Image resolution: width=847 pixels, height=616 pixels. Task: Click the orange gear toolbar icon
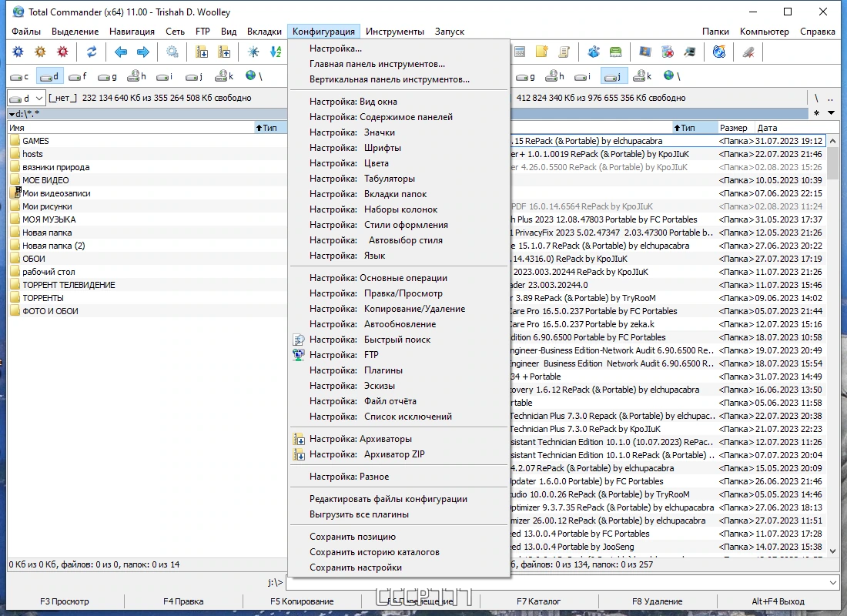click(x=41, y=52)
